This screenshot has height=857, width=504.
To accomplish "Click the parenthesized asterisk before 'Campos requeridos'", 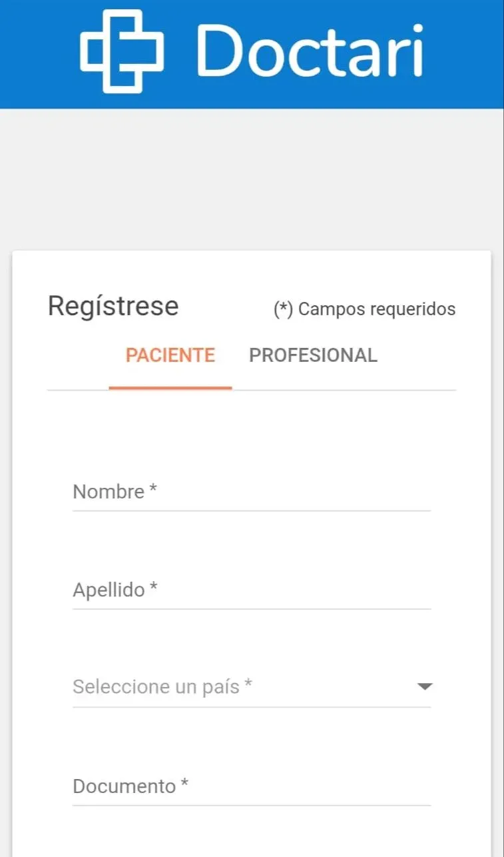I will (x=284, y=309).
